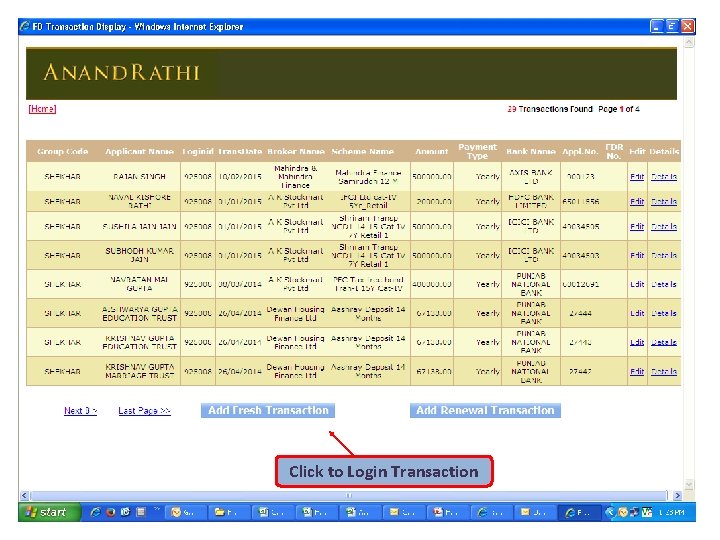Click the horizontal scrollbar left arrow
Screen dimensions: 720x540
tap(24, 495)
